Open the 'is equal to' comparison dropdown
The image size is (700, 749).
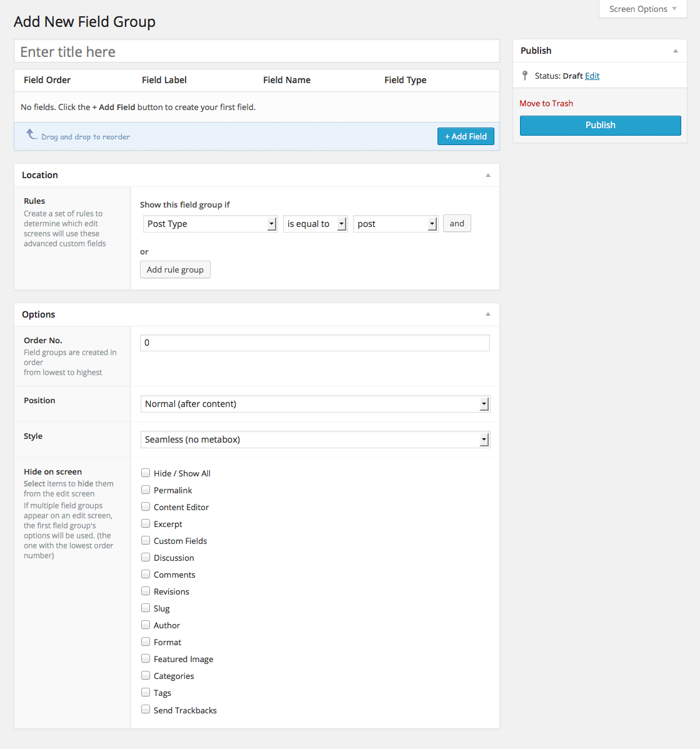[x=342, y=223]
